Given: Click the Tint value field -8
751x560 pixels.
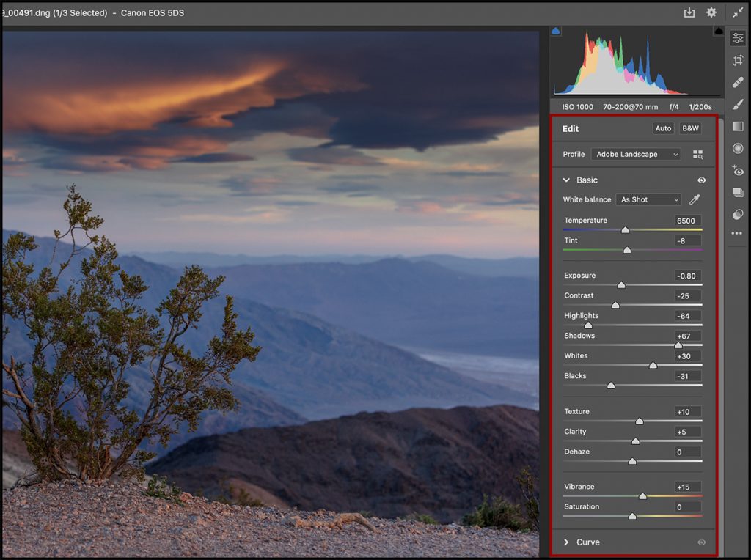Looking at the screenshot, I should [688, 240].
